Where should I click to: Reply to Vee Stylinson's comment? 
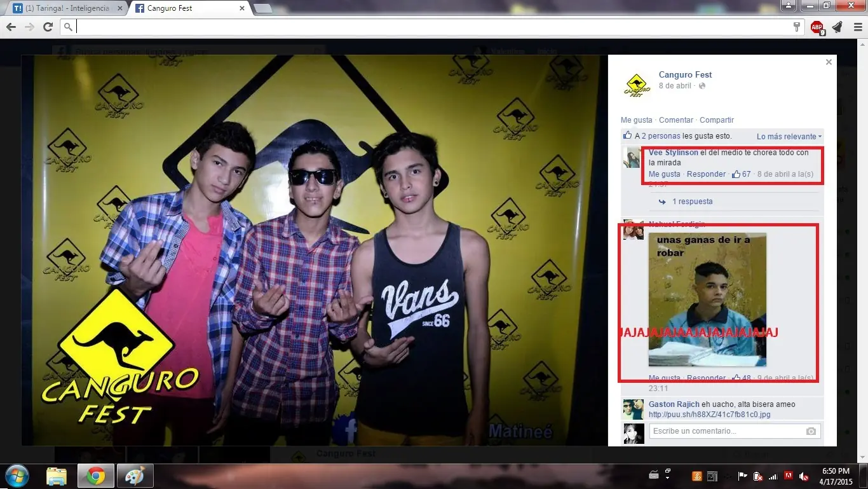click(706, 174)
